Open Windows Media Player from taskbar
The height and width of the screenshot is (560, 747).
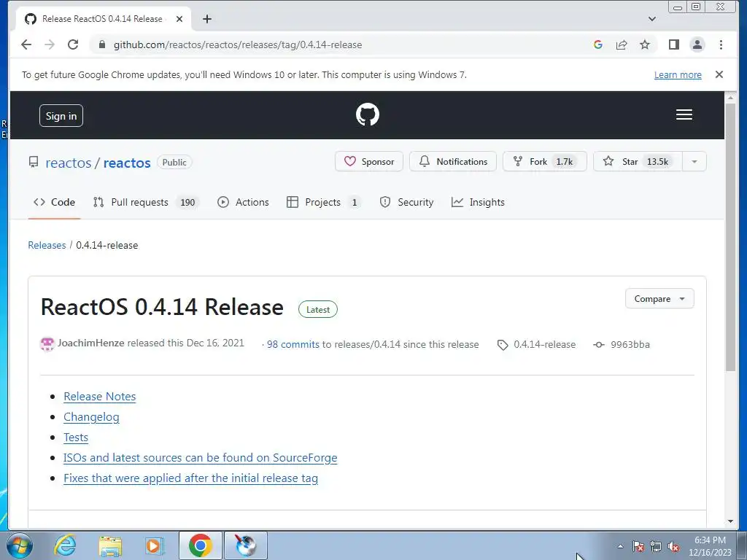(154, 545)
